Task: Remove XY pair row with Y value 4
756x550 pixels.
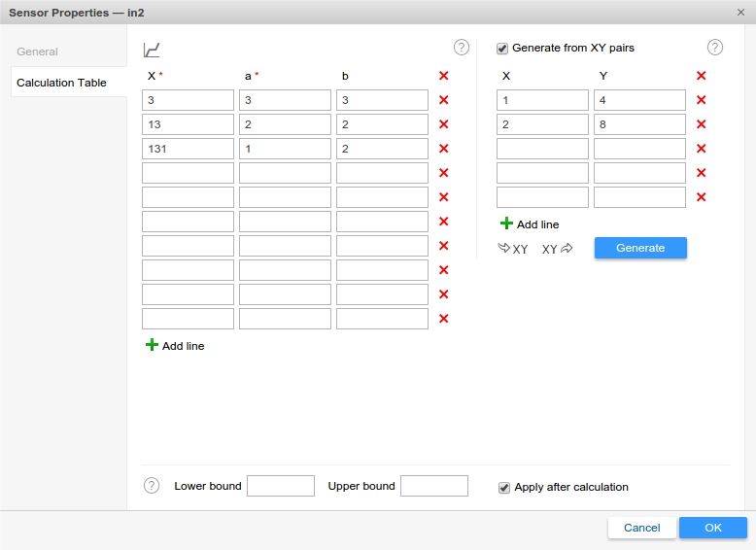Action: 701,100
